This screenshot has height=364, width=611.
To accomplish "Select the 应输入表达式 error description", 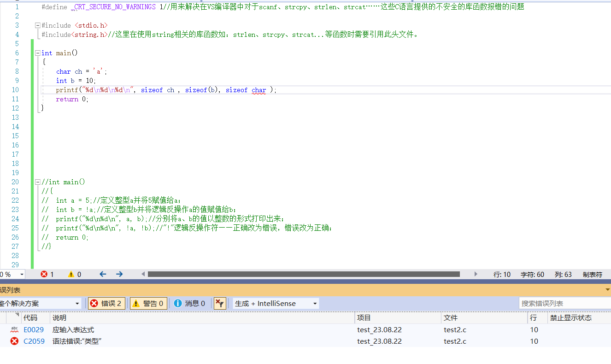I will coord(73,329).
